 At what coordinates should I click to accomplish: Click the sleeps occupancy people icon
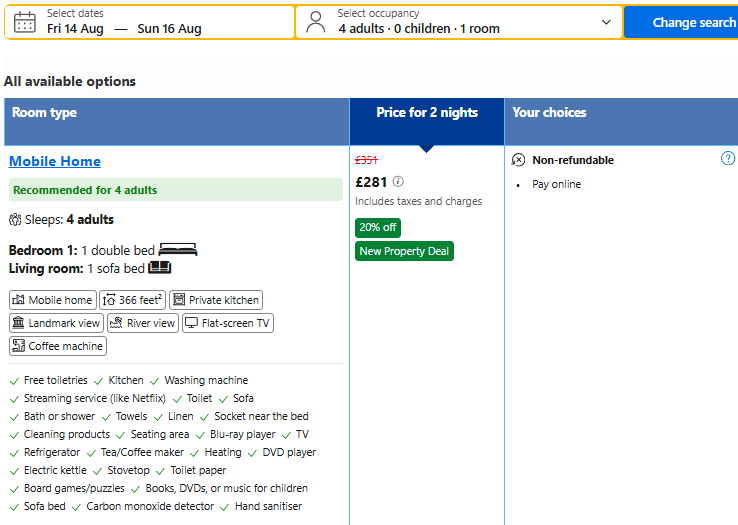point(15,219)
